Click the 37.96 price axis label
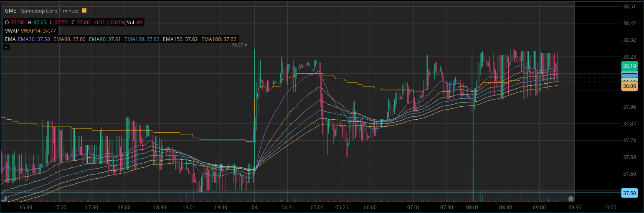The width and height of the screenshot is (644, 213). tap(629, 107)
